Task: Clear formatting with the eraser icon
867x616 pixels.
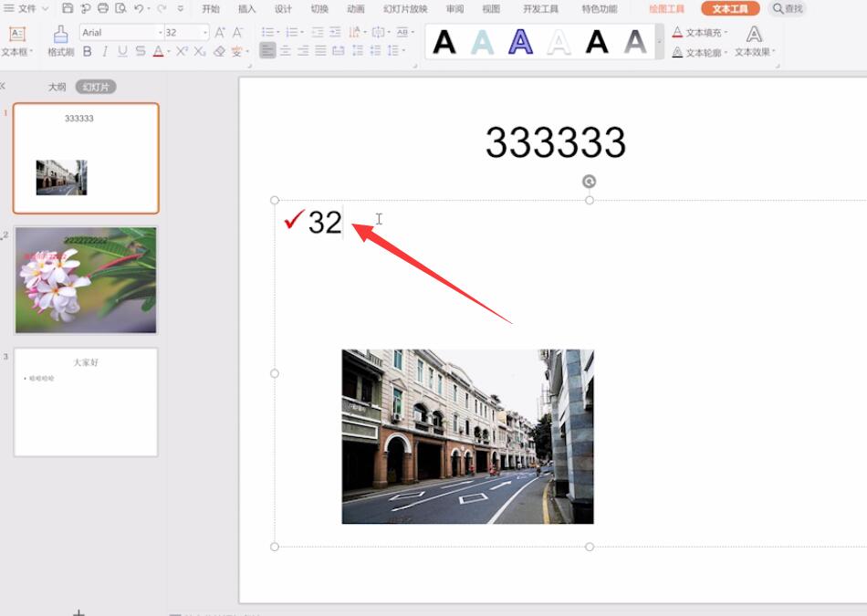Action: pos(220,51)
